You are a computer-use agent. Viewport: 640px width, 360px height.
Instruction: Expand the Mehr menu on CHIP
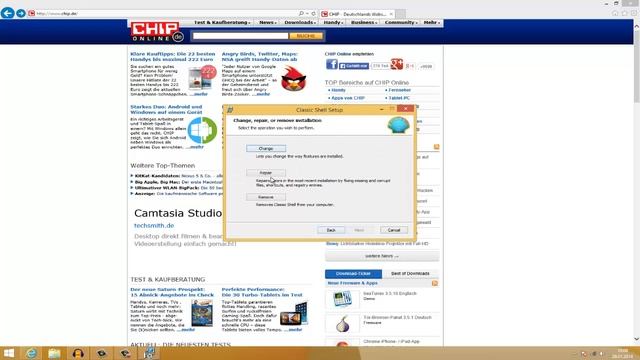(431, 22)
